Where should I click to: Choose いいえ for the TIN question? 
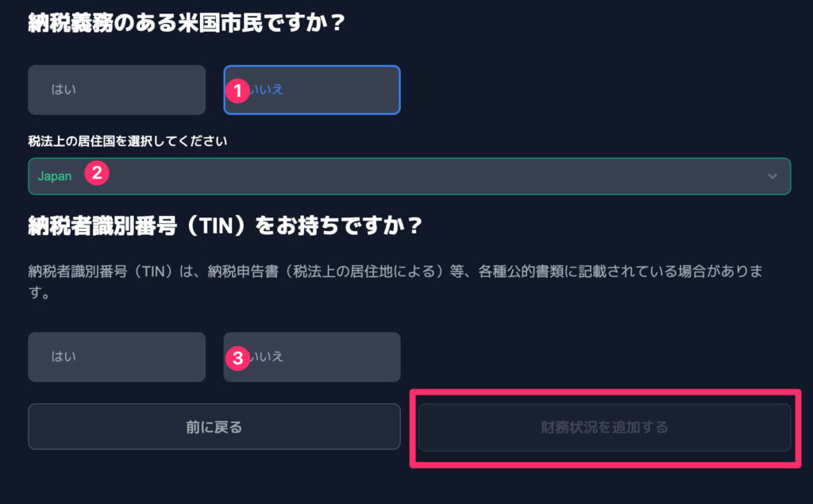coord(312,356)
